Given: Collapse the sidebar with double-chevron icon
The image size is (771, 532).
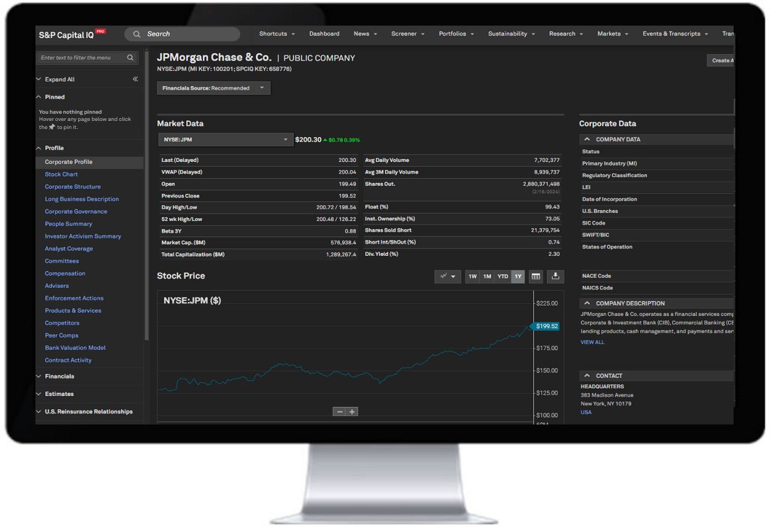Looking at the screenshot, I should [135, 79].
